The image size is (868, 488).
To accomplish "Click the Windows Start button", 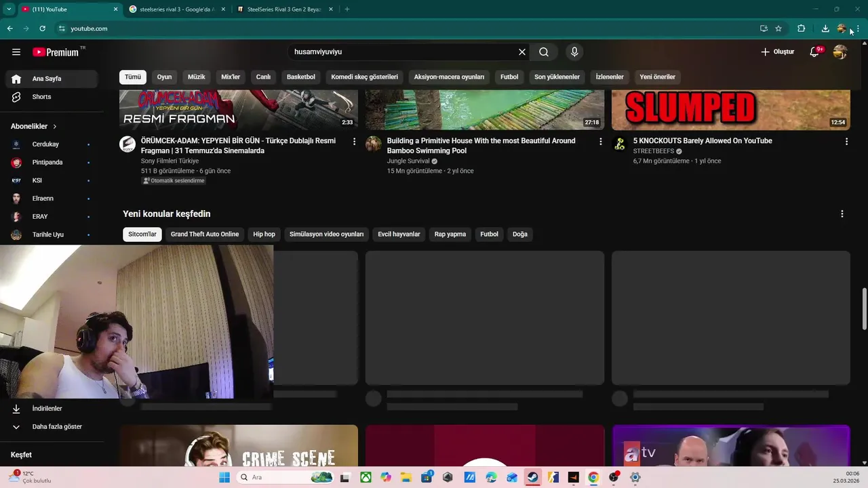I will 224,477.
